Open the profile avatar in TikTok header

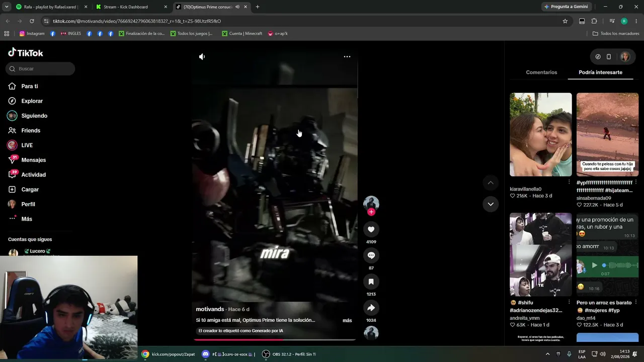625,57
